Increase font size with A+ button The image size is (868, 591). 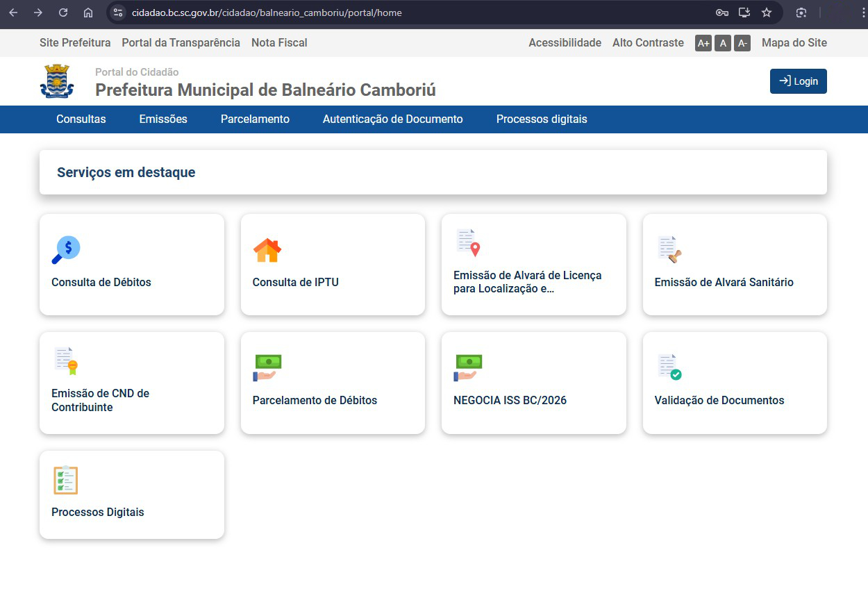(703, 43)
